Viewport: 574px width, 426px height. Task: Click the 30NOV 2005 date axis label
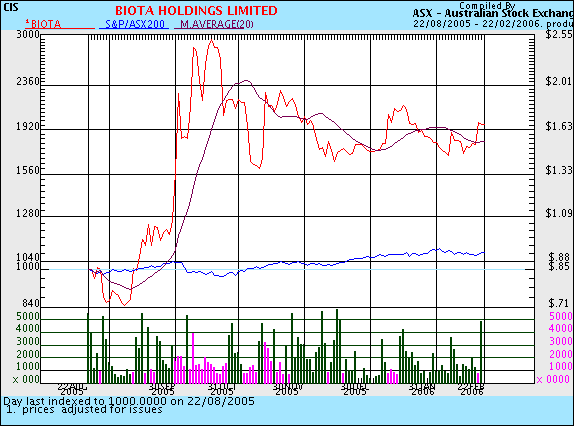(288, 389)
